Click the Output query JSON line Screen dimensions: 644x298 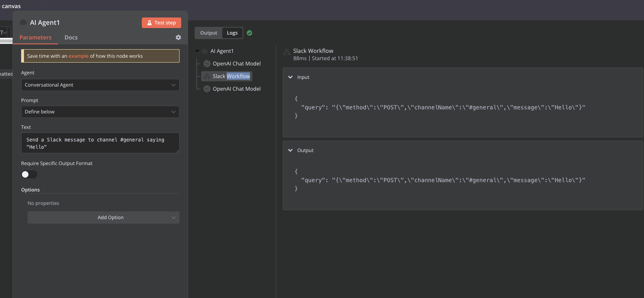[443, 180]
